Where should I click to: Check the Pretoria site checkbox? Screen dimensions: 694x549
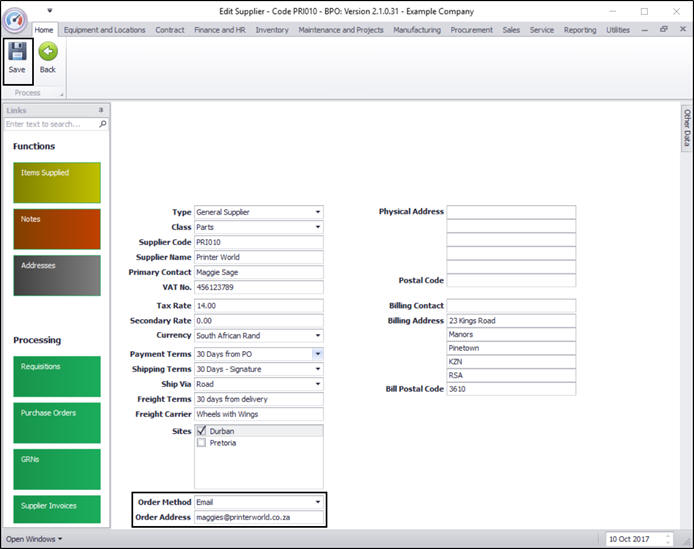pyautogui.click(x=202, y=442)
